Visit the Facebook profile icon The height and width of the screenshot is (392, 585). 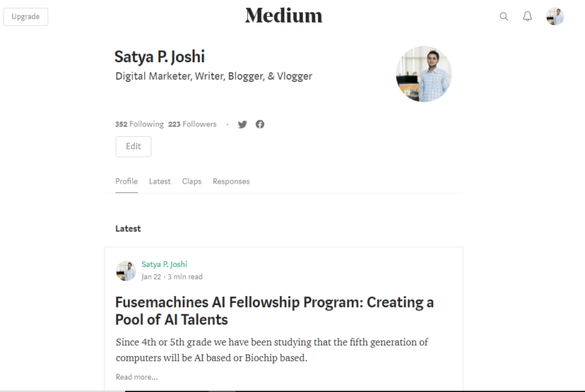coord(260,124)
